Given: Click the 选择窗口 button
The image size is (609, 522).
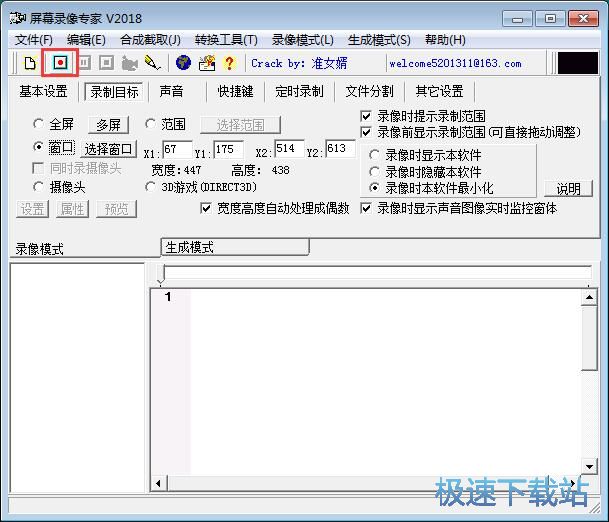Looking at the screenshot, I should click(109, 149).
